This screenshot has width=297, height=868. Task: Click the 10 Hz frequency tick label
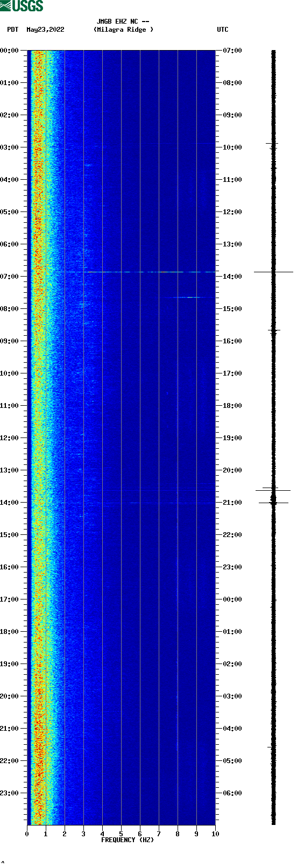(x=215, y=834)
